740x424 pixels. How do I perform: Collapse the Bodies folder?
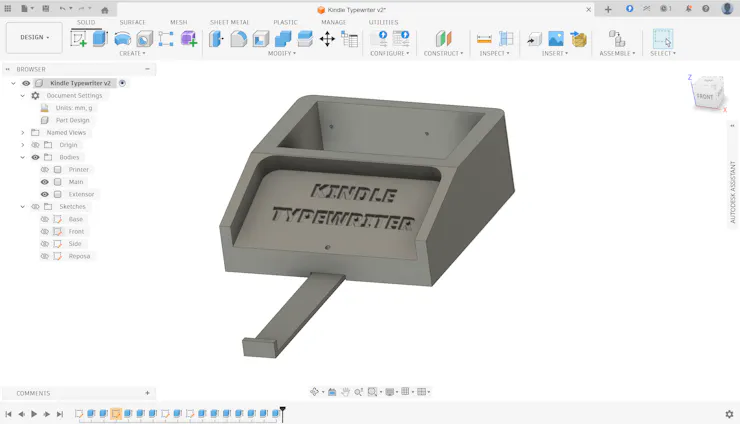pos(23,157)
